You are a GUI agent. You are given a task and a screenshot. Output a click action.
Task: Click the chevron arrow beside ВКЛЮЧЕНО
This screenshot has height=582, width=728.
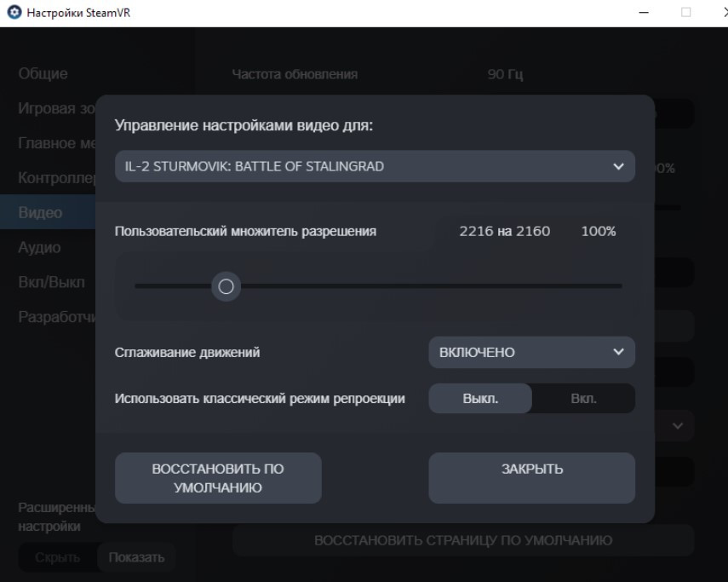pyautogui.click(x=618, y=352)
